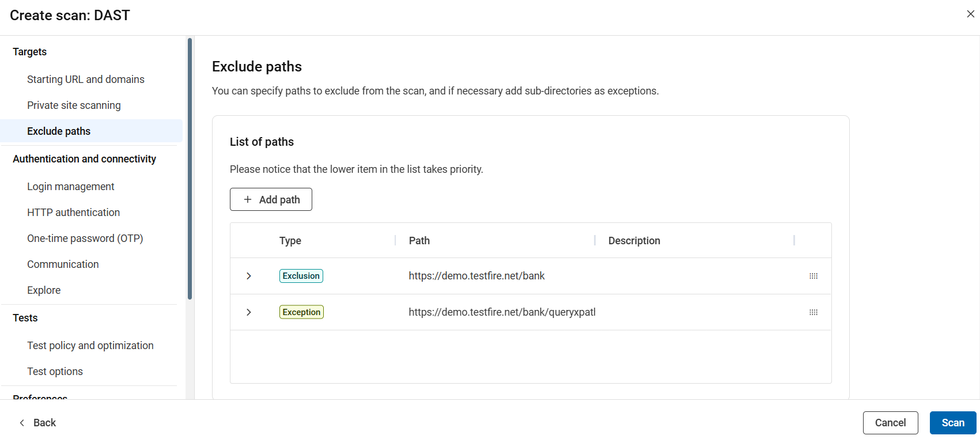
Task: Click the Add path plus icon
Action: pyautogui.click(x=248, y=199)
